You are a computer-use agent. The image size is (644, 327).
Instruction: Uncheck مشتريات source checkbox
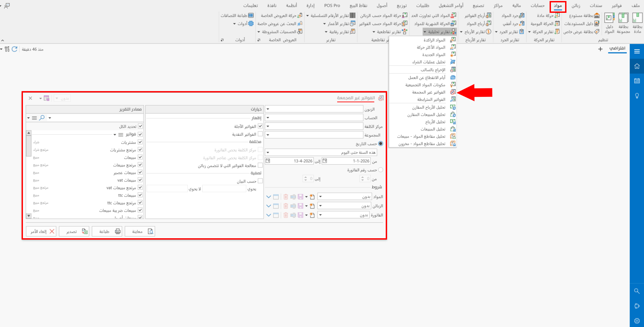140,142
